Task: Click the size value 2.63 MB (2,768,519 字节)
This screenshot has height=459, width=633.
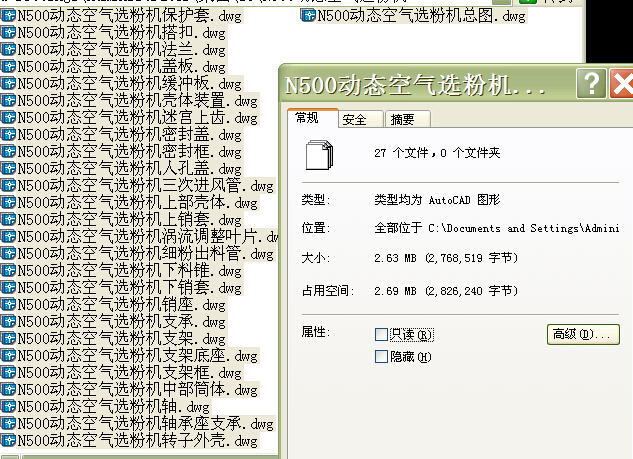Action: pyautogui.click(x=446, y=258)
